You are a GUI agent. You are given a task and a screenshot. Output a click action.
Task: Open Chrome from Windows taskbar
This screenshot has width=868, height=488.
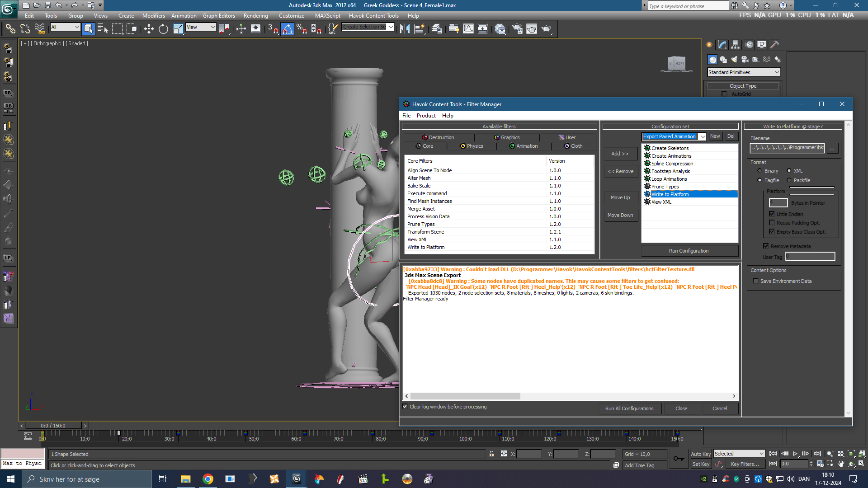[x=208, y=479]
